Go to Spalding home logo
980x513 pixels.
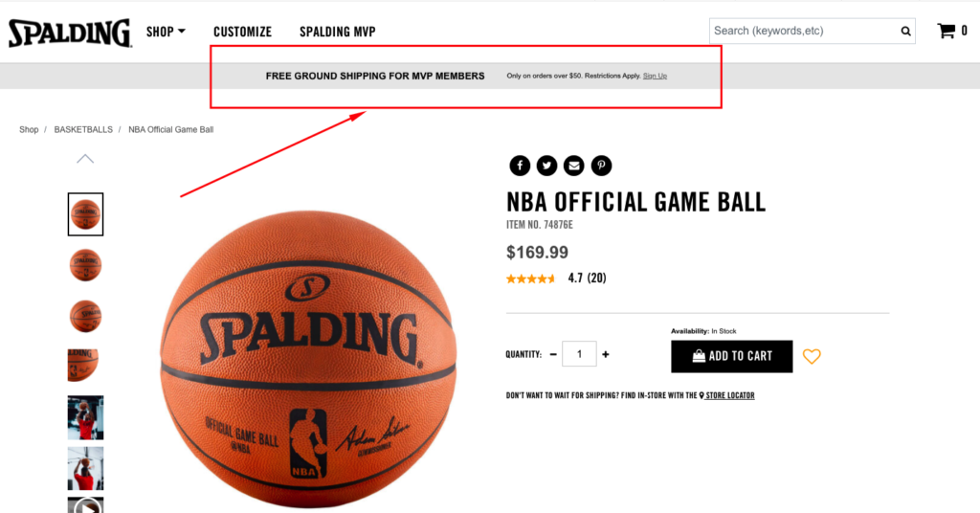point(70,33)
